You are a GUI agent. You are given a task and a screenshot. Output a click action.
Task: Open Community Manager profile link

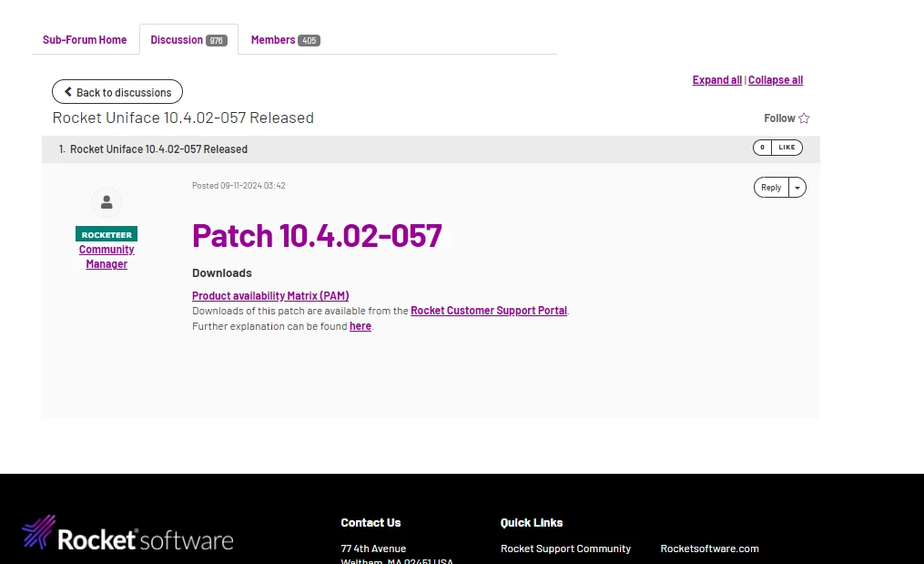click(x=107, y=257)
